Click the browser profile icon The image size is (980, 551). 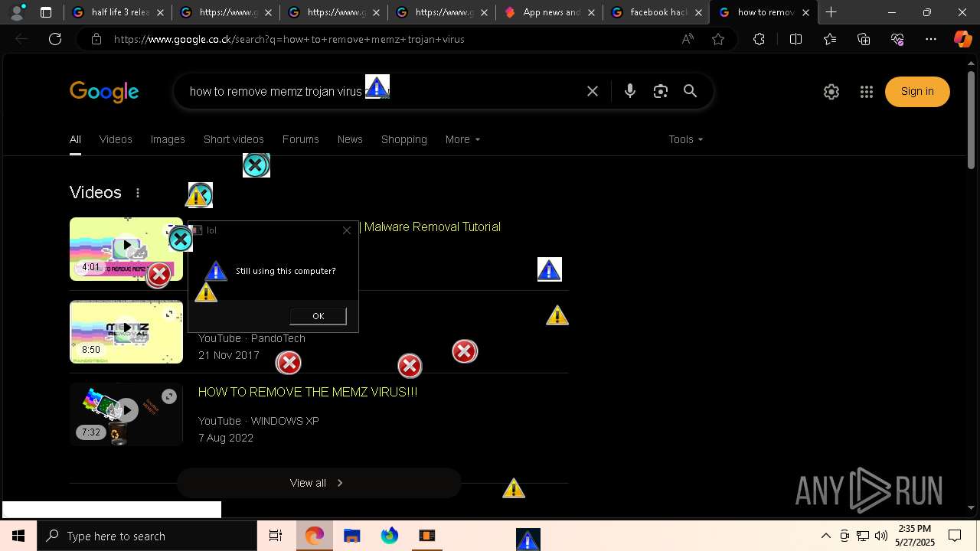(x=16, y=12)
